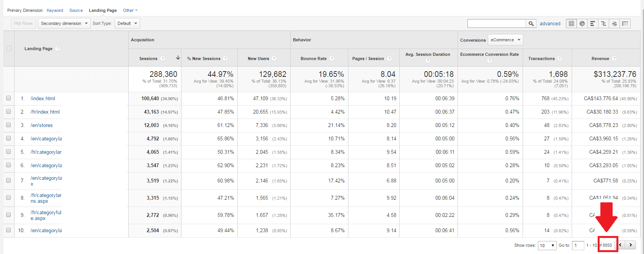Click the table search input field
644x254 pixels.
pos(497,24)
